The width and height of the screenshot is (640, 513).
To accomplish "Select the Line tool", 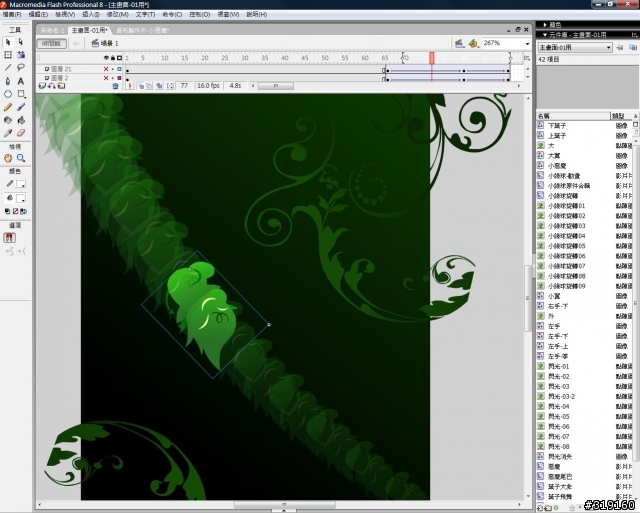I will coord(8,68).
